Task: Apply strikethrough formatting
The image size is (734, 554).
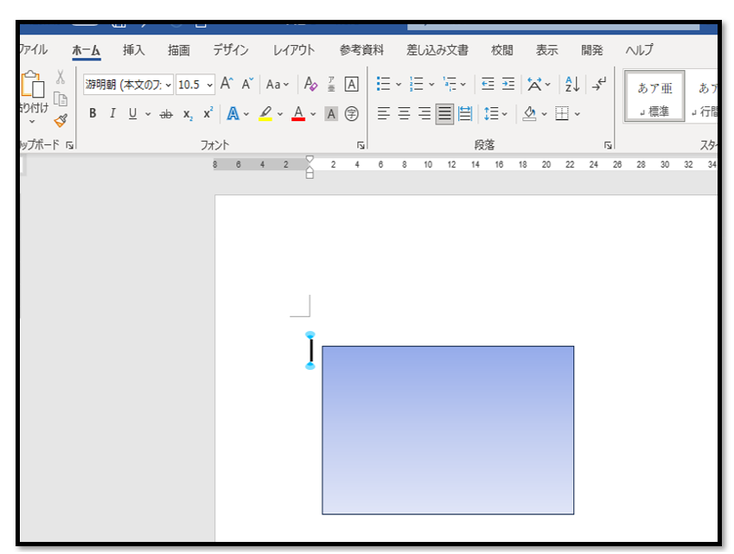Action: (x=166, y=114)
